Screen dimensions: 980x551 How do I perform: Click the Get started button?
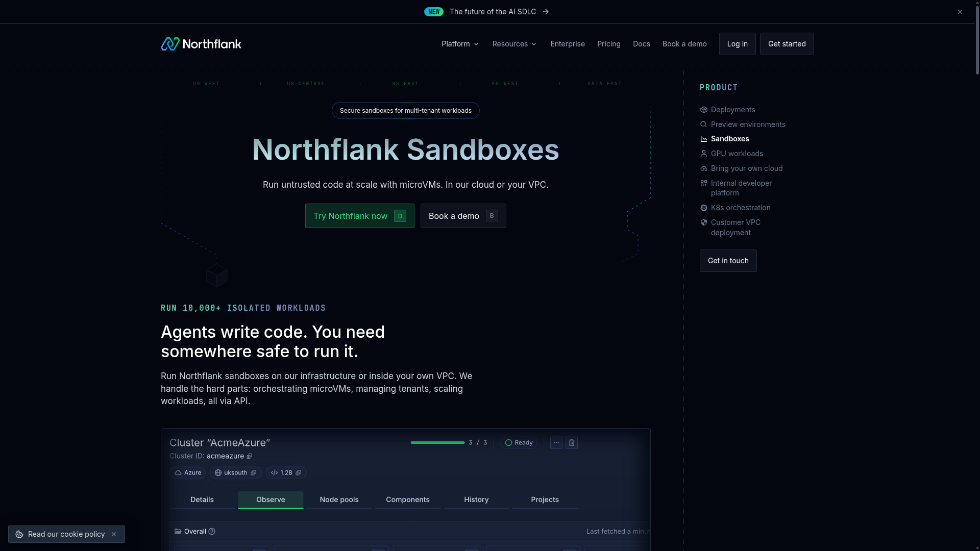[787, 44]
